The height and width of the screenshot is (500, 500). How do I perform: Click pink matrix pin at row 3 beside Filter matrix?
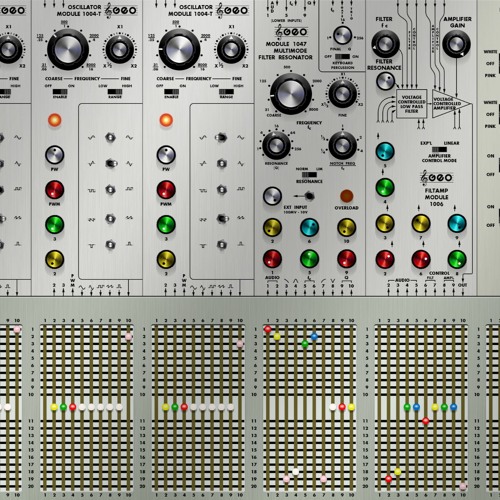[240, 344]
